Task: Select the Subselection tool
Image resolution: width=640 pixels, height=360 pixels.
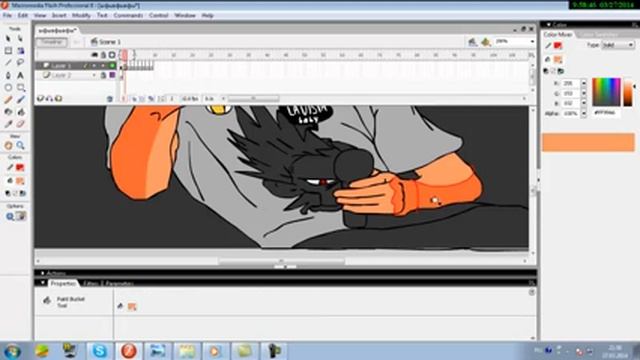Action: (x=20, y=38)
